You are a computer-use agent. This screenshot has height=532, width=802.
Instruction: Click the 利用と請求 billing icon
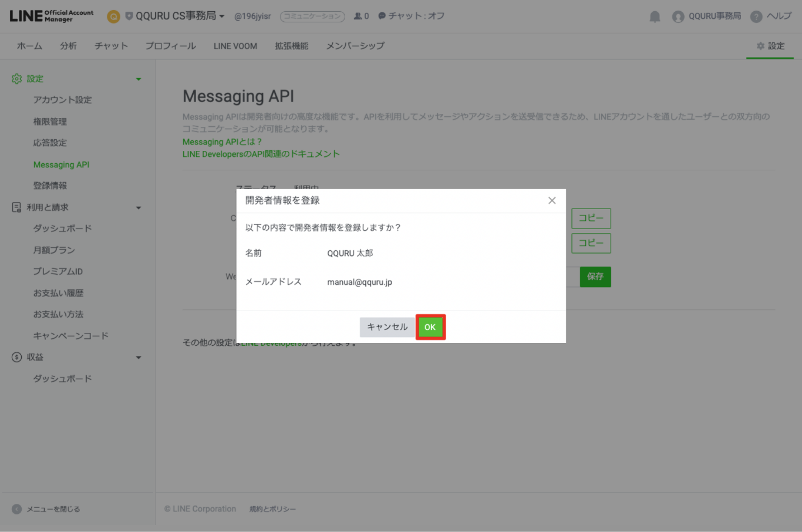[16, 207]
